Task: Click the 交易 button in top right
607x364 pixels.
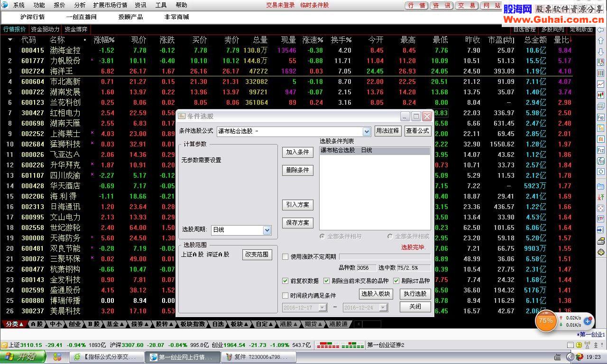Action: pos(467,6)
